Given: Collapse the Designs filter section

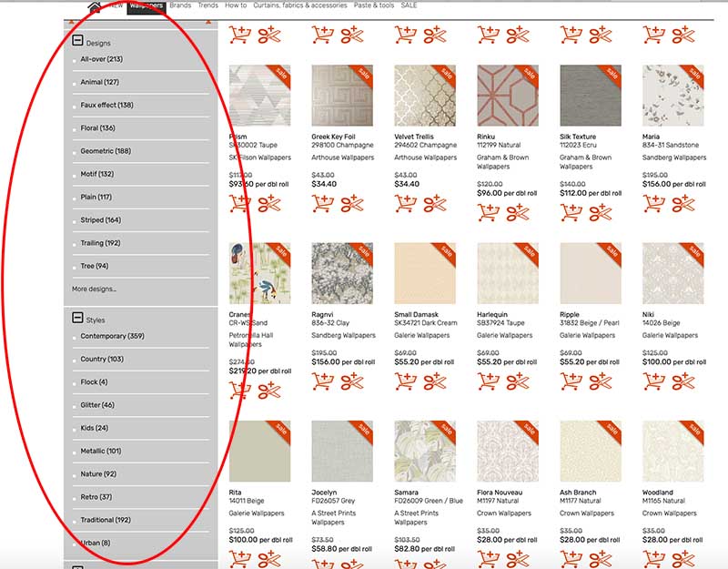Looking at the screenshot, I should [x=77, y=41].
